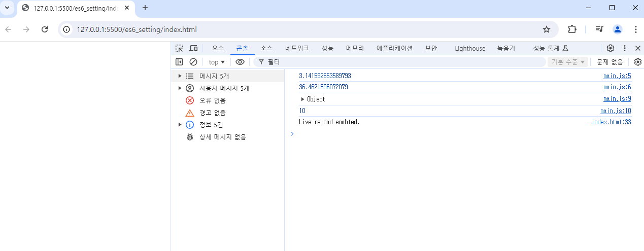Open the top context dropdown

point(217,62)
